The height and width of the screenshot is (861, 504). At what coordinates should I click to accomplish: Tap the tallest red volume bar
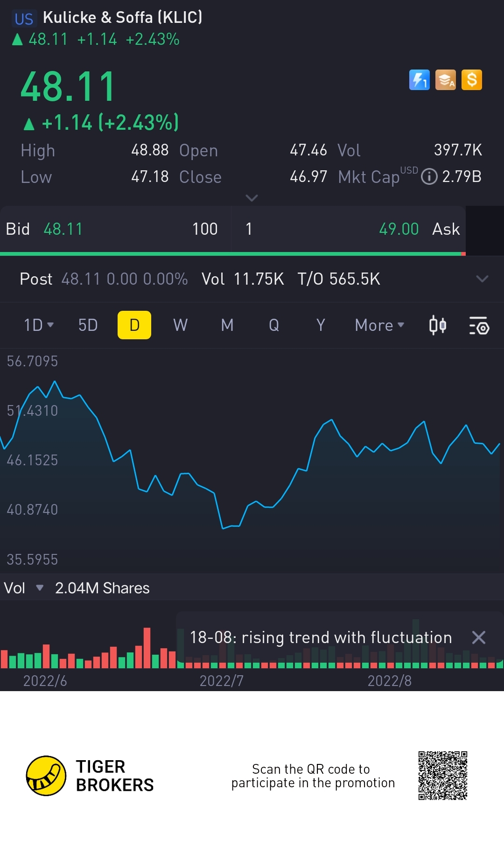[147, 648]
